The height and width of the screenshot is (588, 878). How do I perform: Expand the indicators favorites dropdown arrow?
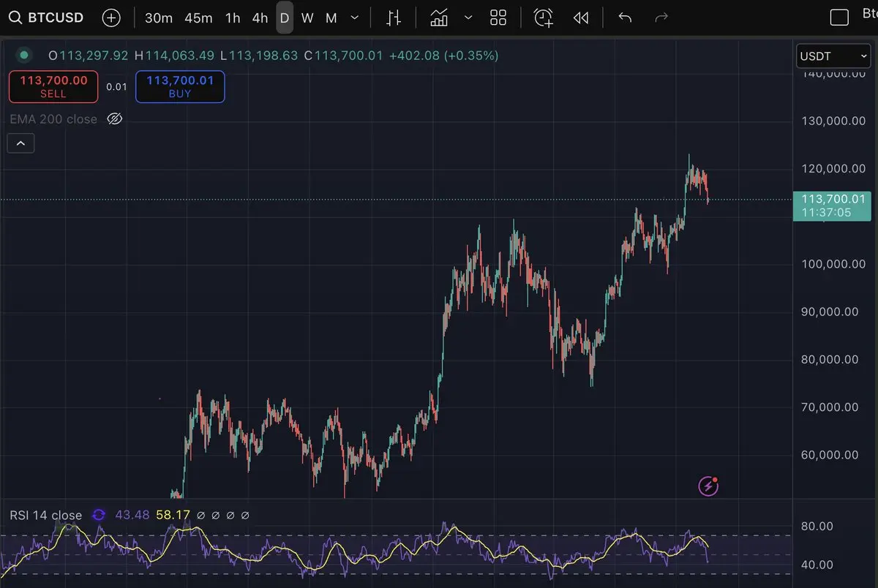click(x=468, y=18)
